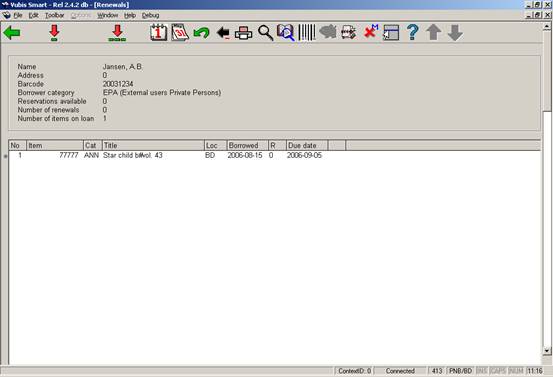Open the File menu
Image resolution: width=553 pixels, height=377 pixels.
18,16
